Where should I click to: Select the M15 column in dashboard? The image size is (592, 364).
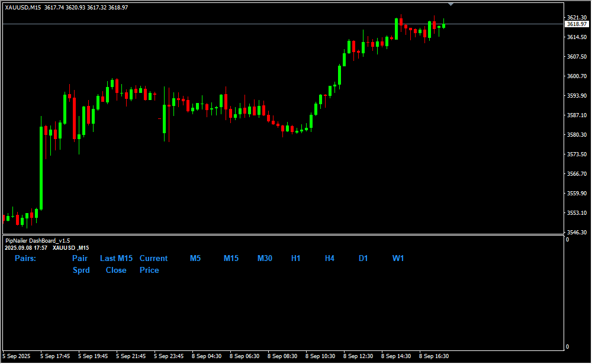[x=231, y=259]
